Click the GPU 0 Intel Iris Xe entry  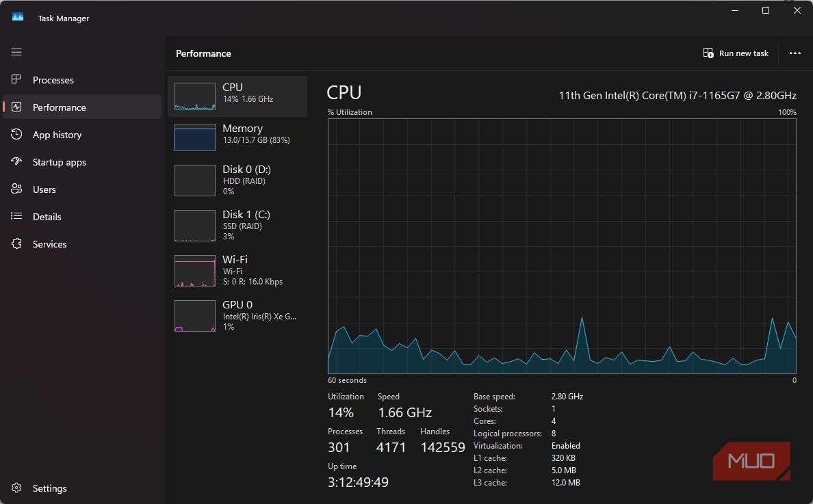[237, 315]
